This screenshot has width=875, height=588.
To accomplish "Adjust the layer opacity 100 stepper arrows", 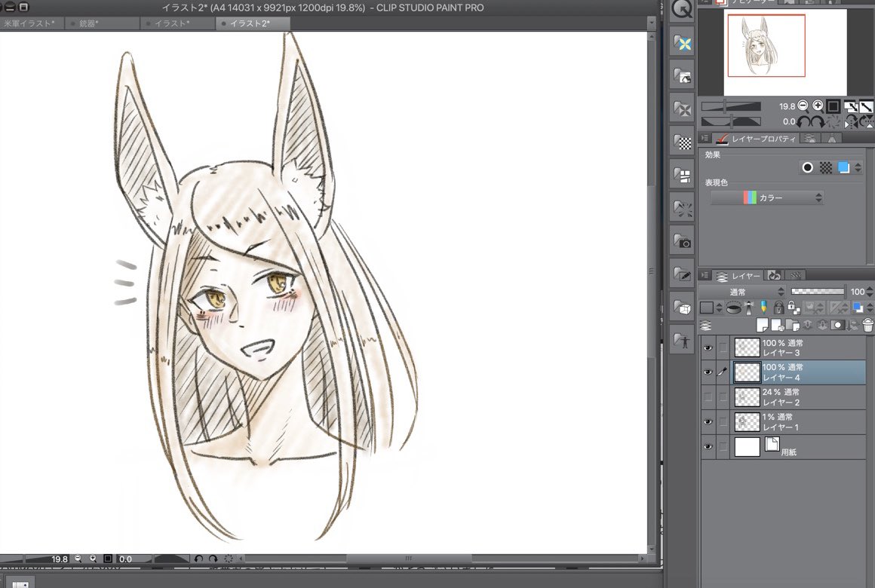I will tap(870, 292).
